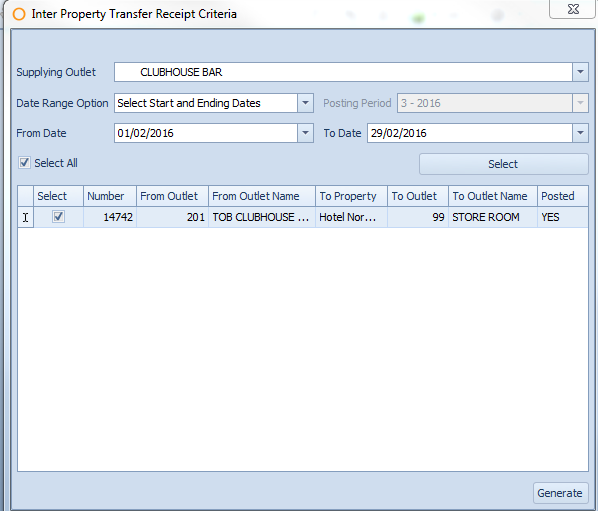
Task: Open the From Date calendar dropdown
Action: [x=305, y=133]
